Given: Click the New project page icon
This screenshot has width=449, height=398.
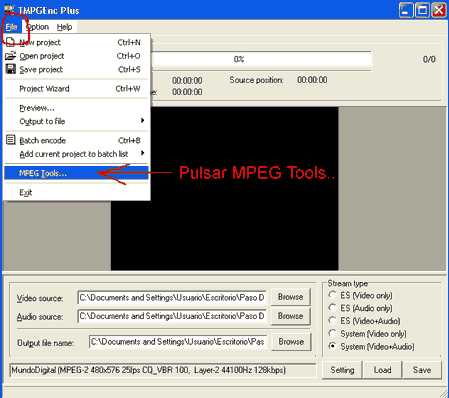Looking at the screenshot, I should [x=11, y=42].
